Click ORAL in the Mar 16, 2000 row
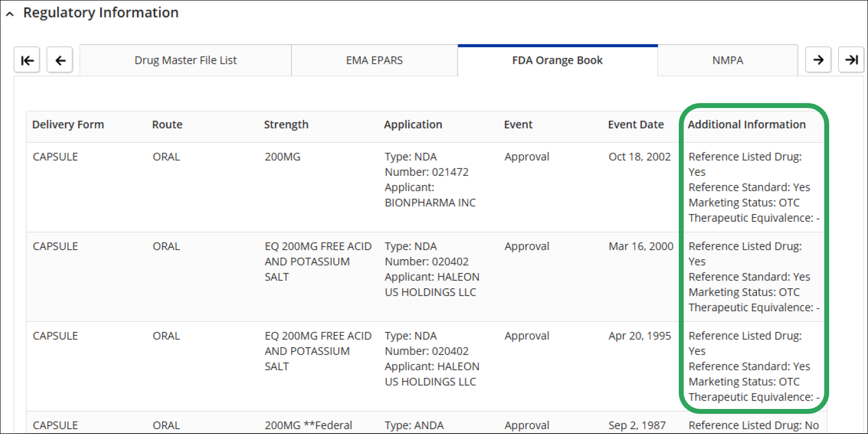Viewport: 868px width, 434px height. tap(166, 246)
